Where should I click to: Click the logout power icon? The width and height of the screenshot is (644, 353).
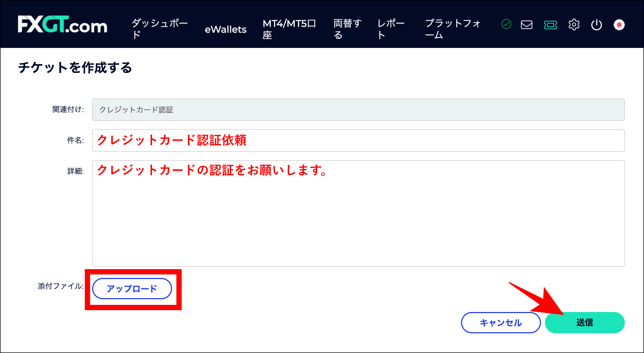point(597,24)
